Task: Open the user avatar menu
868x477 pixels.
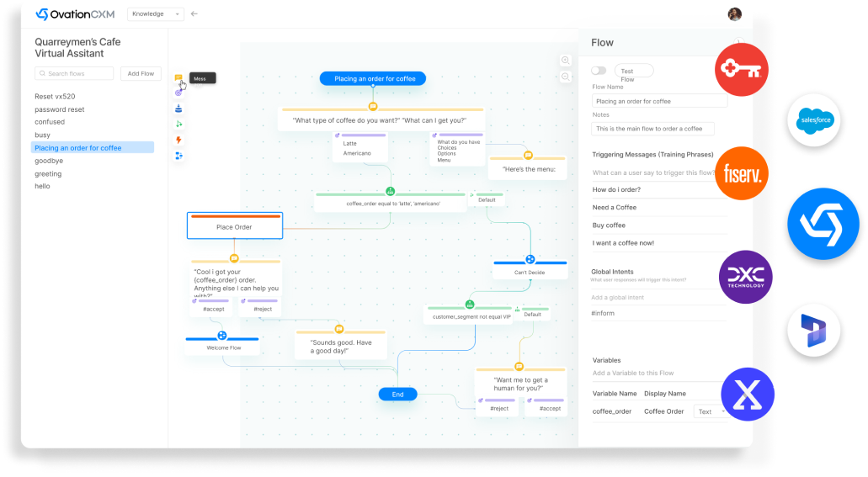Action: pyautogui.click(x=735, y=14)
